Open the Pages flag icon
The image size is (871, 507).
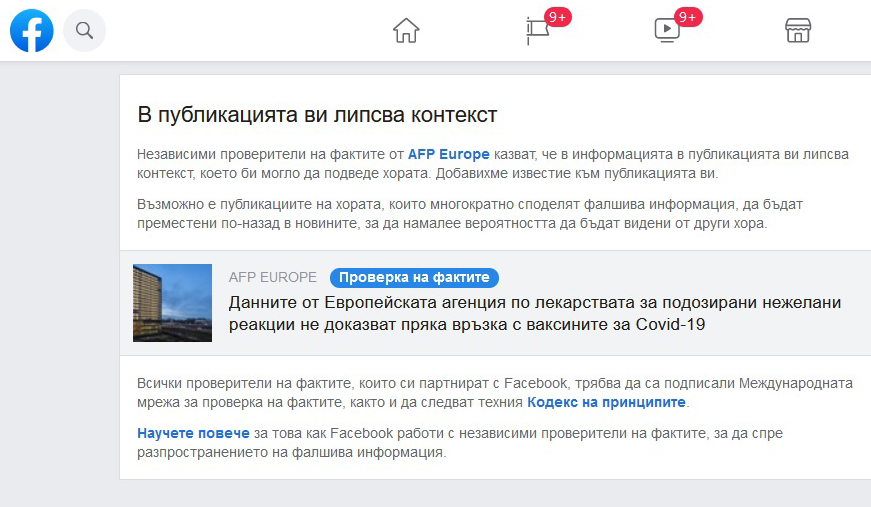click(x=538, y=32)
